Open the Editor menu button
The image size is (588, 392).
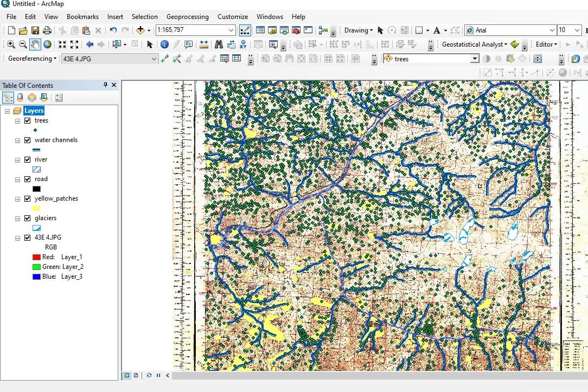[546, 44]
